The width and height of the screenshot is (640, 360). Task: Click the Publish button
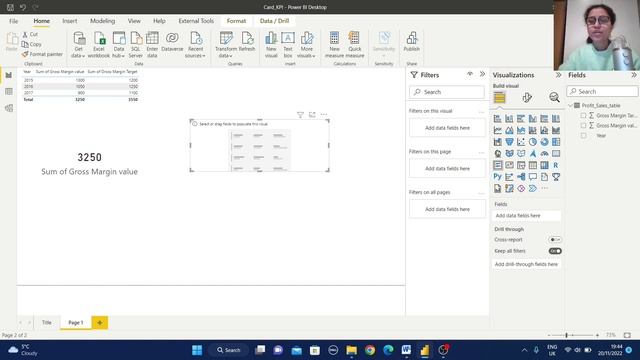pyautogui.click(x=411, y=42)
